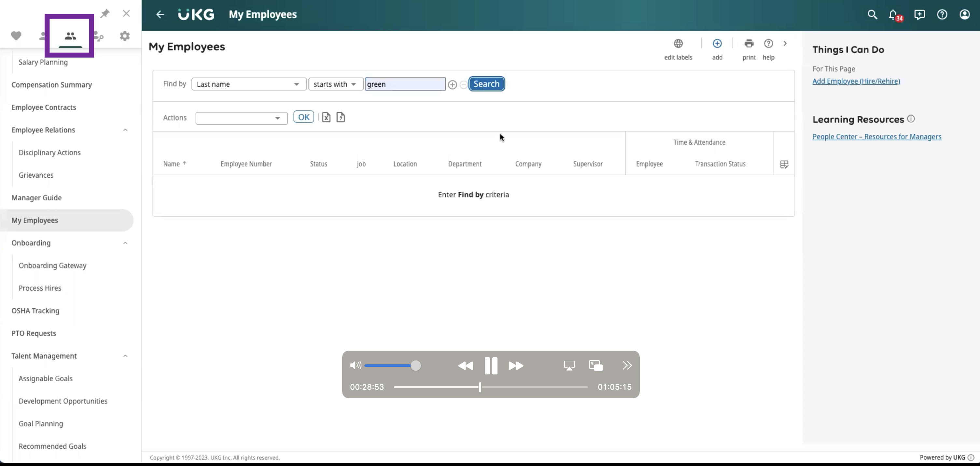
Task: Open the Administration person-key tab
Action: (98, 36)
